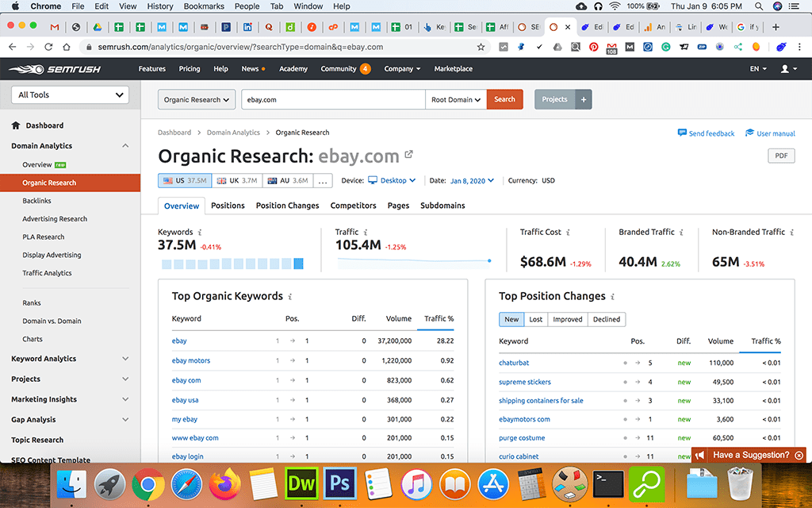This screenshot has width=812, height=508.
Task: Click info icon beside Keywords metric
Action: click(x=200, y=233)
